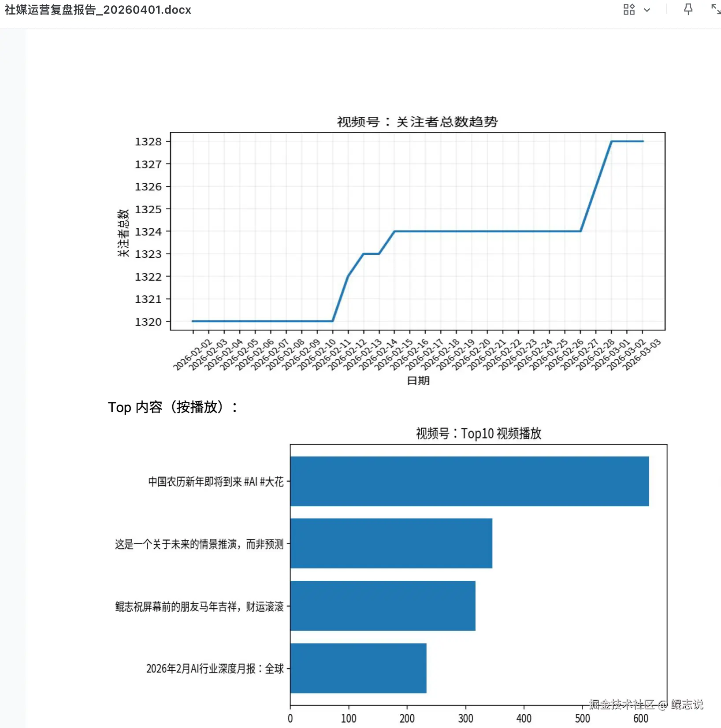The image size is (721, 728).
Task: Click the chart title 视频号：关注者总数趋势
Action: click(x=417, y=122)
